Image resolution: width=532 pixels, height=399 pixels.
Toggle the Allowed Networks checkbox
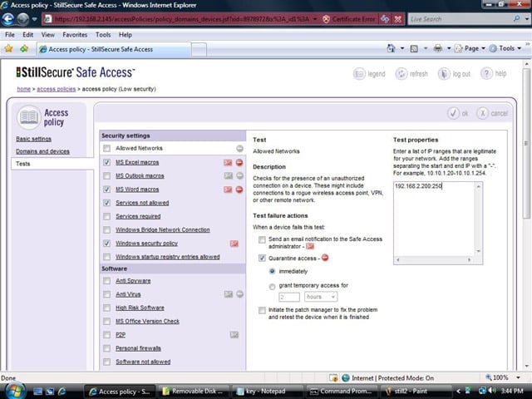click(x=107, y=148)
